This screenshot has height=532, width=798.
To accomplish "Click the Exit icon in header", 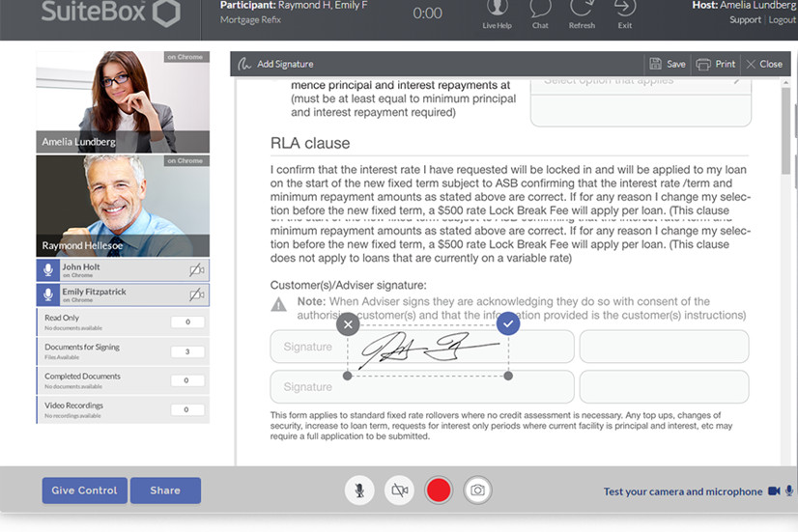I will point(625,14).
